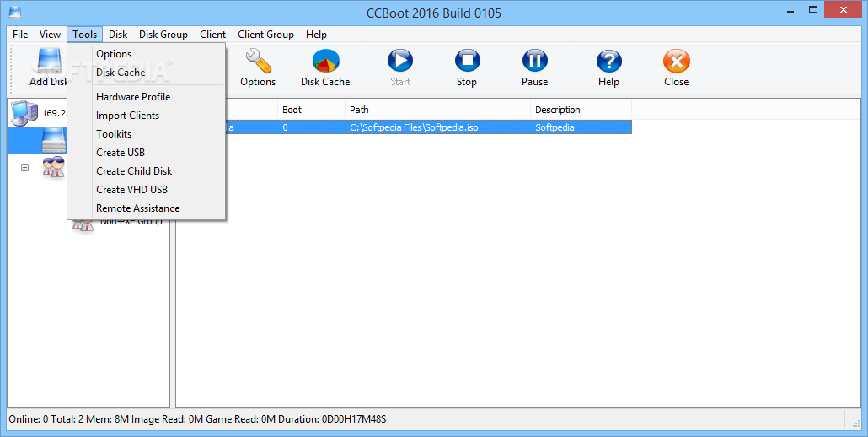The height and width of the screenshot is (437, 868).
Task: Open the Disk Group menu
Action: [163, 35]
